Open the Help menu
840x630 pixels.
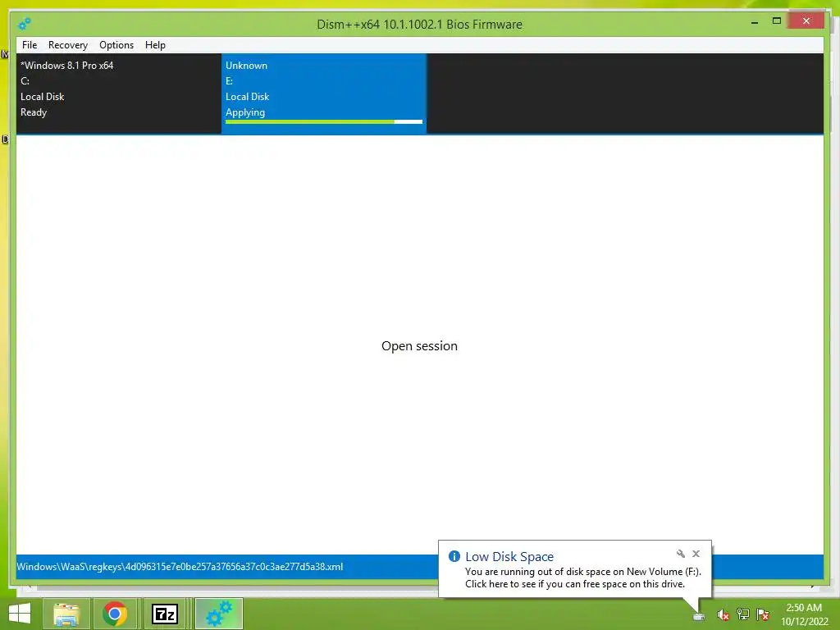click(155, 45)
